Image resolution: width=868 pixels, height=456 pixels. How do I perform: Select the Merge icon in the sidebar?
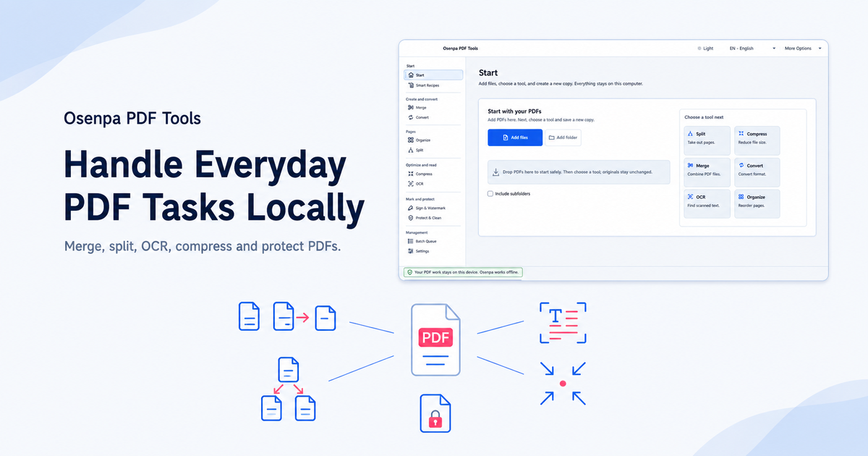(411, 107)
